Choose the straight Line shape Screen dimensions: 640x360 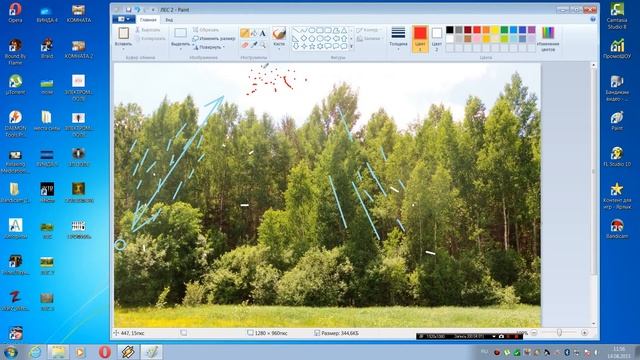click(296, 30)
